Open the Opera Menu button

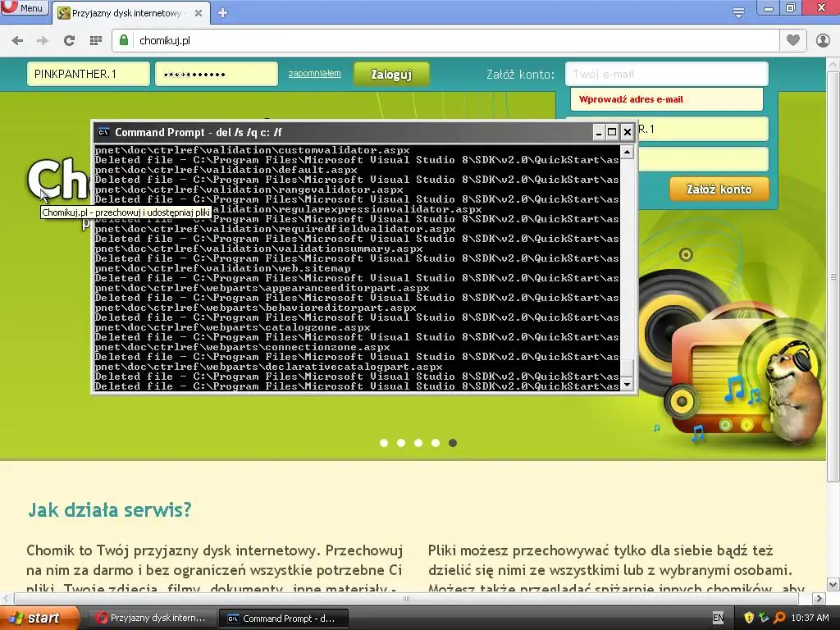click(x=24, y=7)
